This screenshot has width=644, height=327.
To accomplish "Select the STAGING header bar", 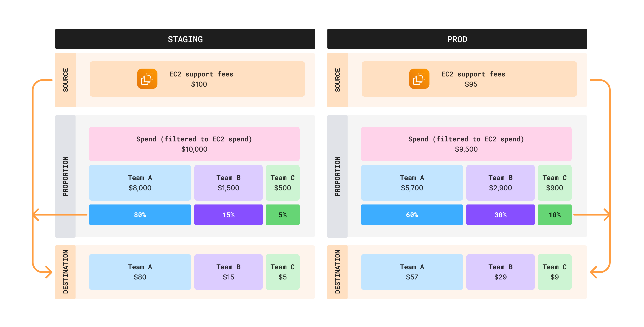I will tap(185, 39).
